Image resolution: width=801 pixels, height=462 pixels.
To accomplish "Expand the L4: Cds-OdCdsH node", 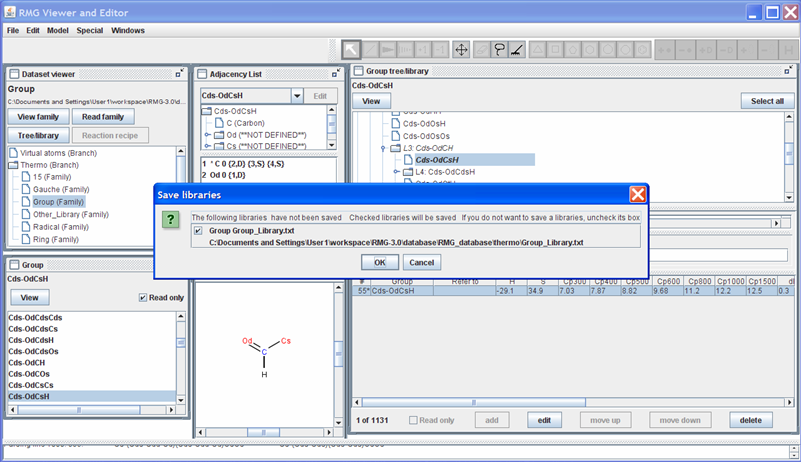I will pyautogui.click(x=396, y=172).
